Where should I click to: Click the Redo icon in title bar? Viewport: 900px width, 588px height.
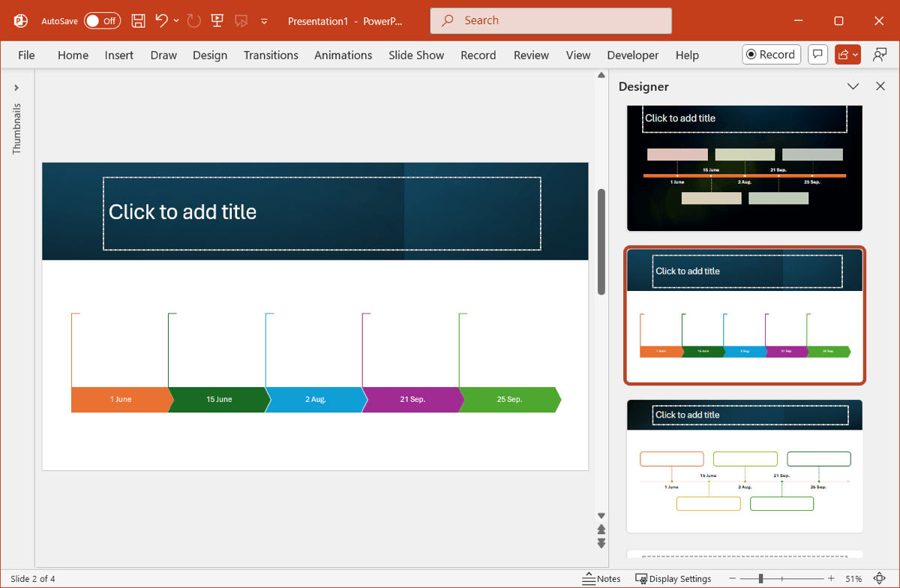point(193,21)
